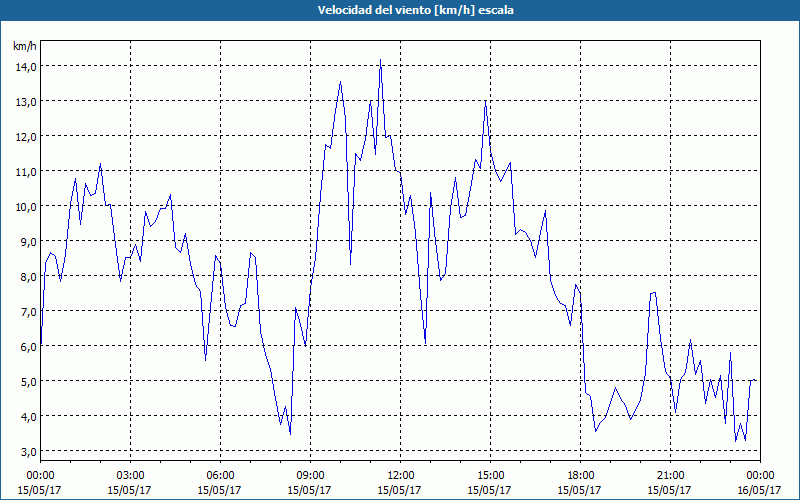
Task: Select the '10,0' y-axis value
Action: pos(26,207)
